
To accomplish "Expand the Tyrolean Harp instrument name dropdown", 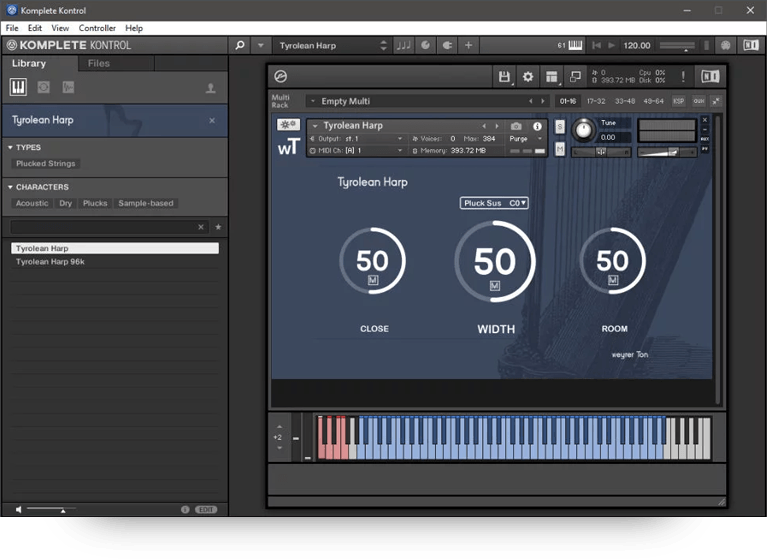I will point(315,126).
